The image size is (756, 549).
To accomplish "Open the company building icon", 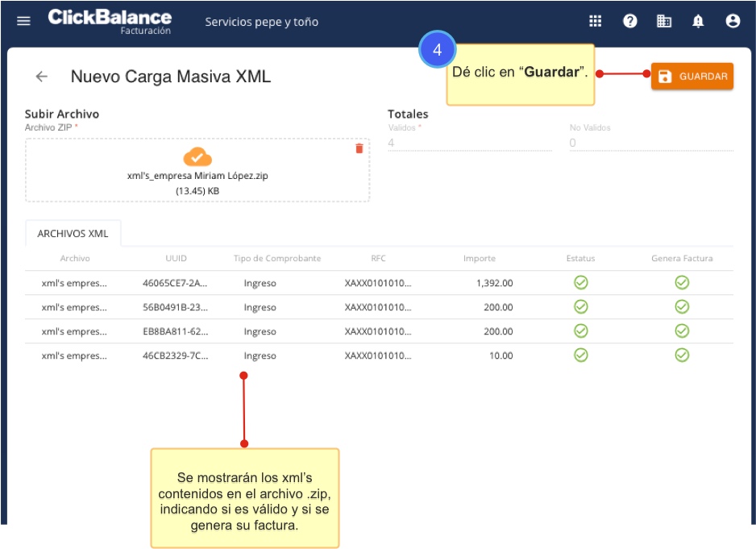I will [664, 22].
